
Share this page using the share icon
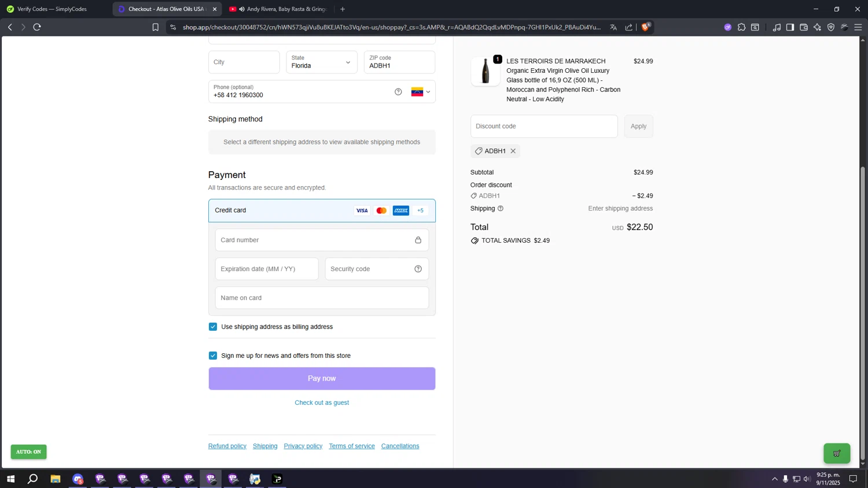click(629, 27)
